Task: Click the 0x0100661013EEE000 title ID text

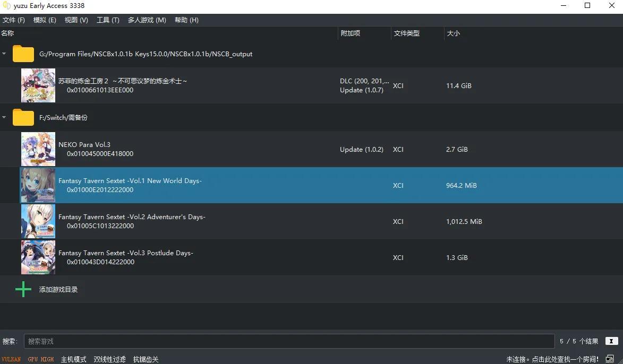Action: 100,90
